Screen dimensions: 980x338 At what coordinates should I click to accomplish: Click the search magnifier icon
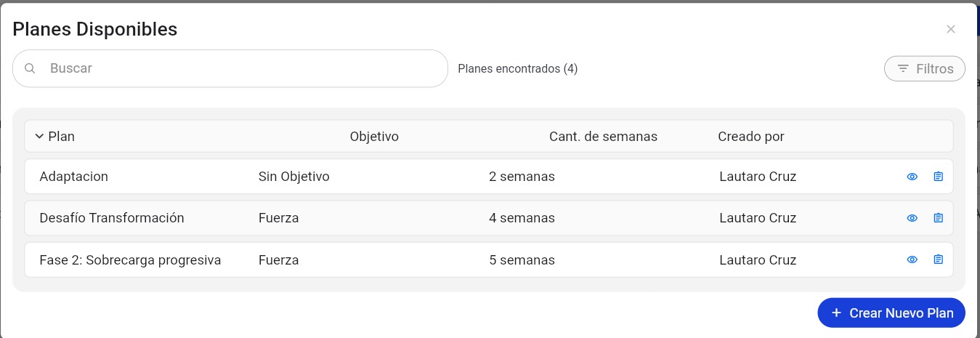[x=31, y=68]
